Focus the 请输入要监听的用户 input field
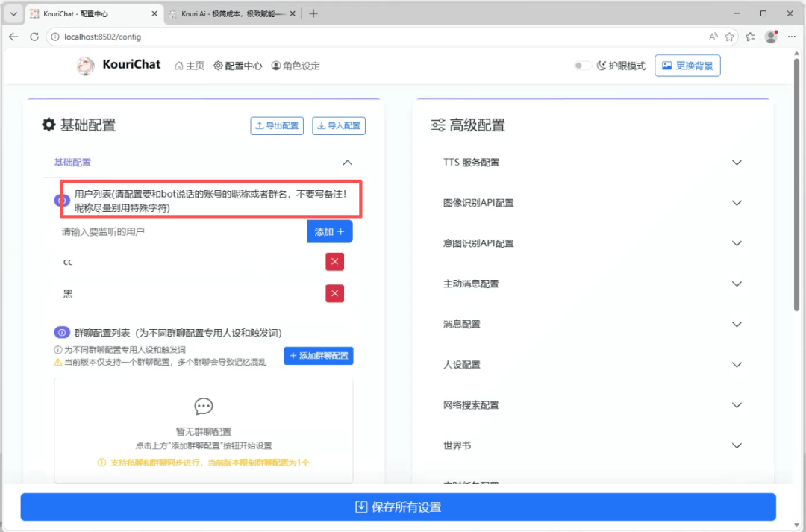This screenshot has height=532, width=806. 179,232
